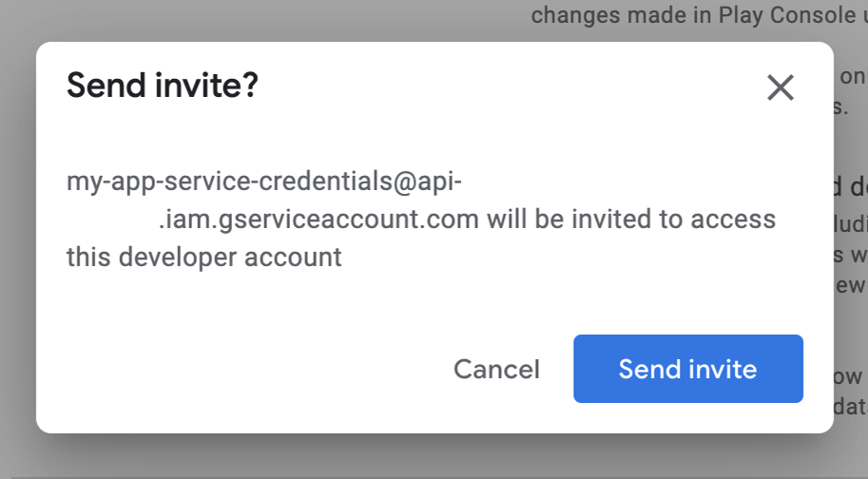Click the word "account" ending the message

tap(294, 257)
